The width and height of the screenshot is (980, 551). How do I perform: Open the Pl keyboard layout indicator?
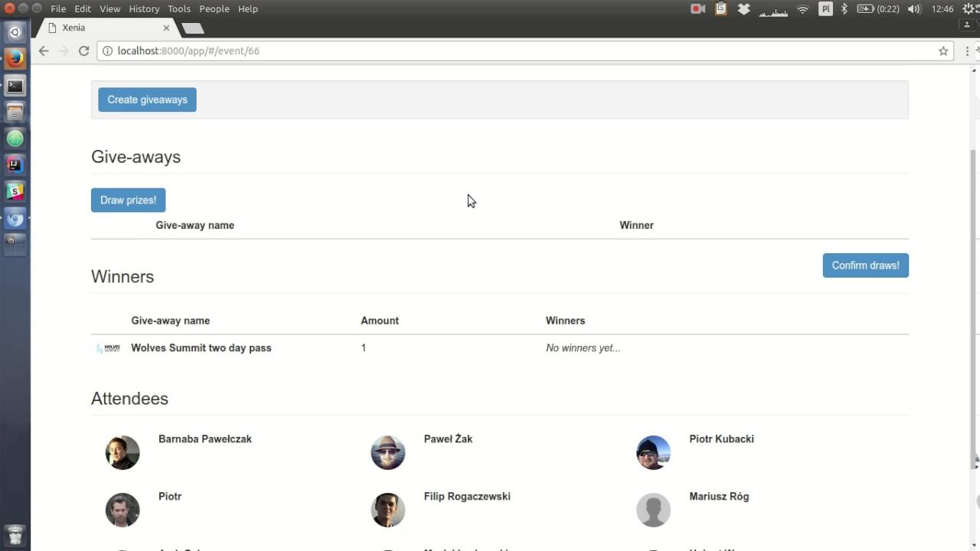click(x=825, y=9)
